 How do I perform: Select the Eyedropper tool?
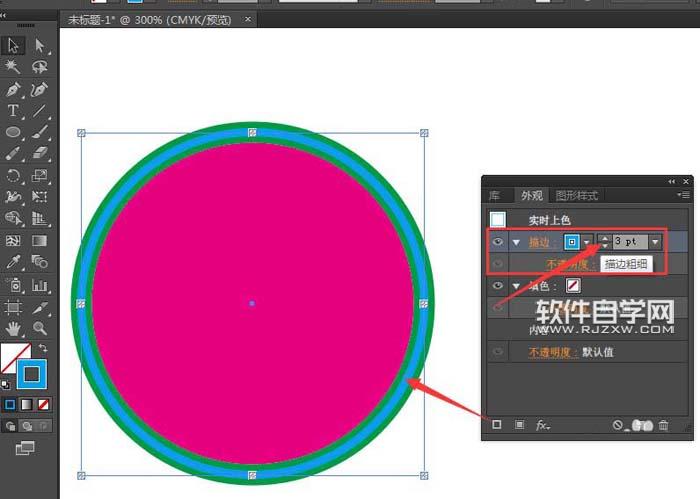pyautogui.click(x=13, y=262)
